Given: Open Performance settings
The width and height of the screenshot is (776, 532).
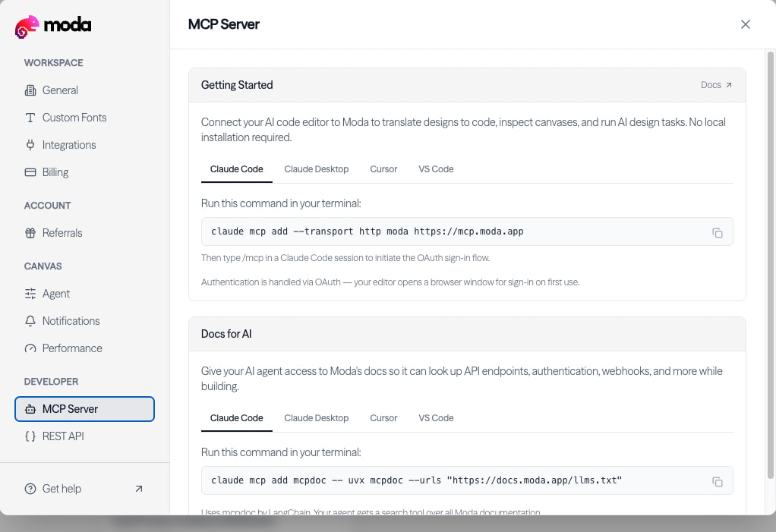Looking at the screenshot, I should (84, 348).
